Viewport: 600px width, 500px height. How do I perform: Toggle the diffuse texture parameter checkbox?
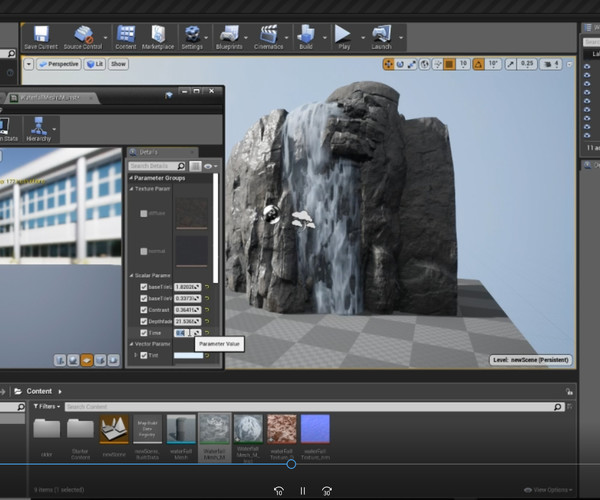click(143, 213)
